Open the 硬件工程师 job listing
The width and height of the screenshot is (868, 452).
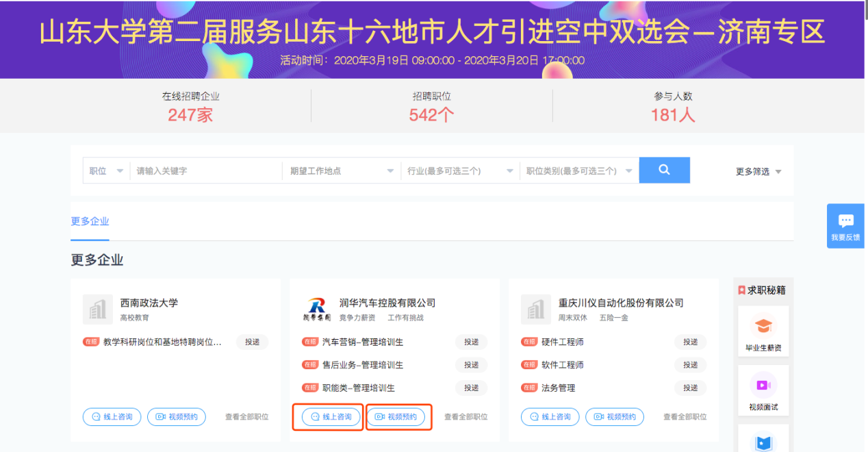click(x=563, y=342)
